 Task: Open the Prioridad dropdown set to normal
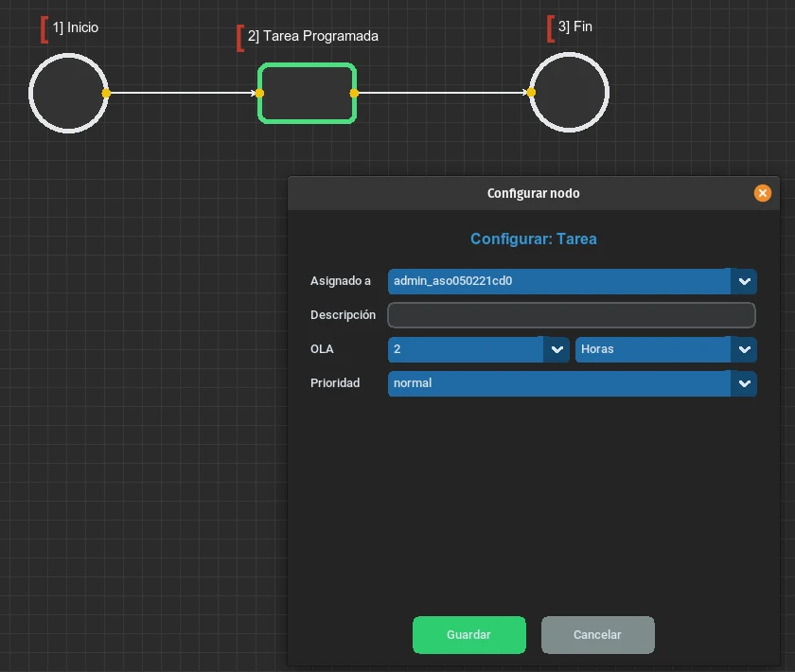572,383
